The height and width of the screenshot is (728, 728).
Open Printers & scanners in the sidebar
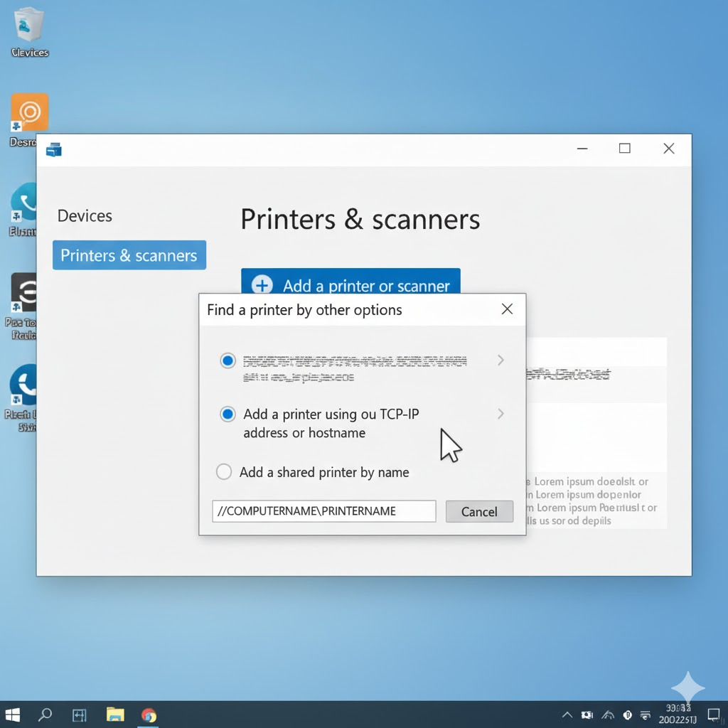(x=129, y=255)
